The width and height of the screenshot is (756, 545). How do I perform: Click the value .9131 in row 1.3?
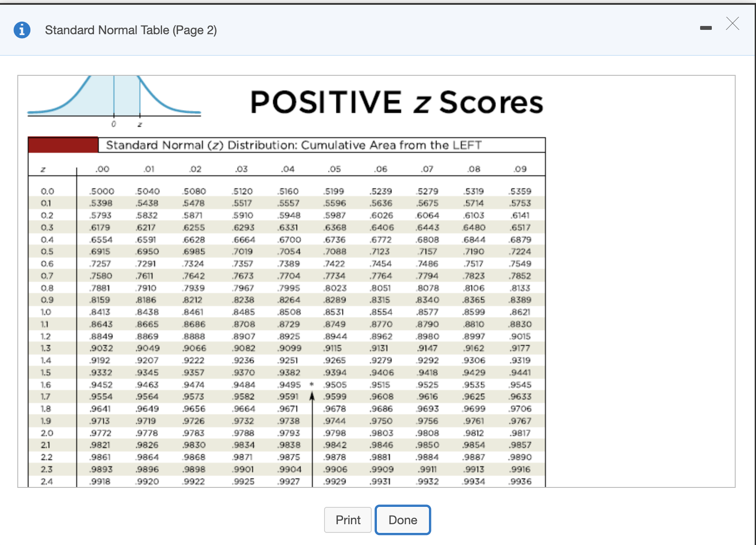[x=379, y=348]
